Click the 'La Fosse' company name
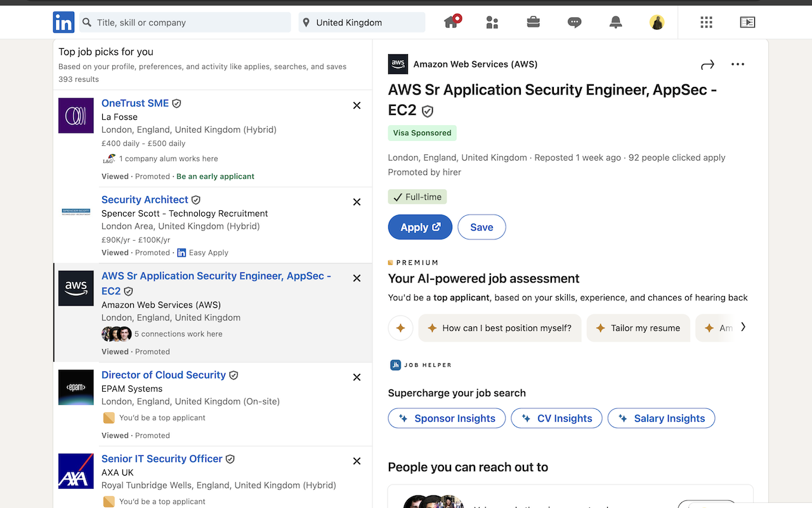812x508 pixels. pyautogui.click(x=119, y=117)
